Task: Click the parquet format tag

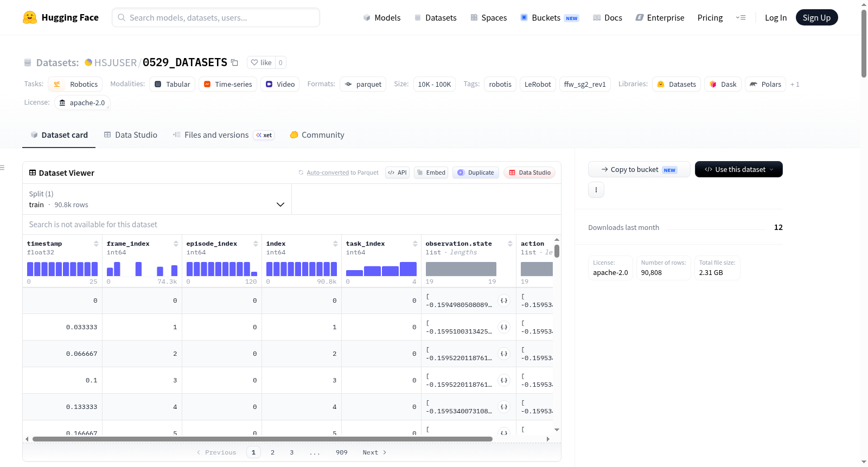Action: coord(363,84)
